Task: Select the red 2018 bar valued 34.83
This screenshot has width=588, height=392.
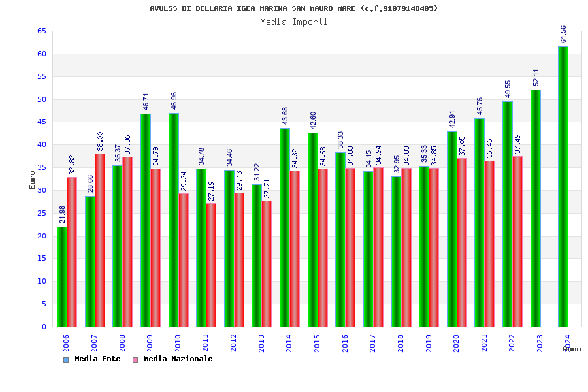Action: (406, 248)
